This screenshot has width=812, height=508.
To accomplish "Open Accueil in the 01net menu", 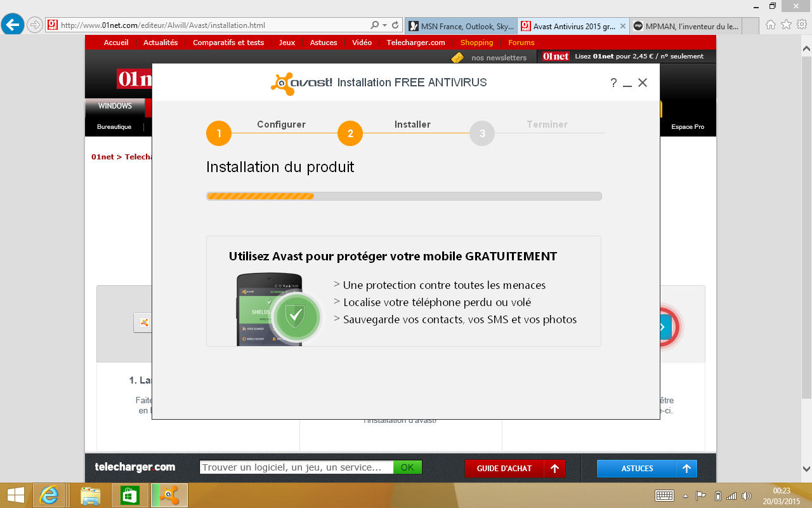I will (x=116, y=43).
